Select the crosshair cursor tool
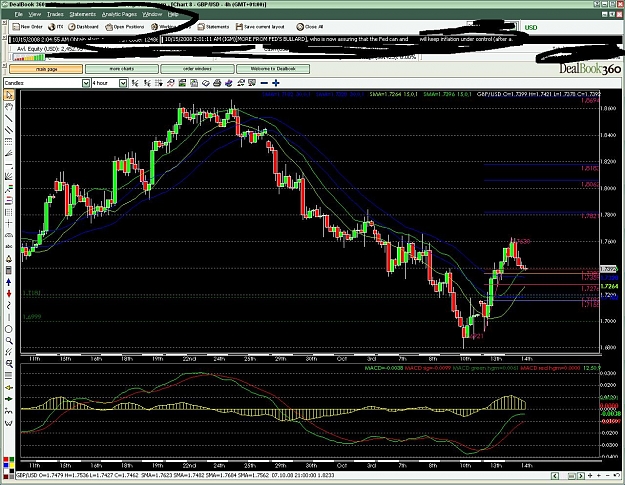This screenshot has height=485, width=625. tap(9, 224)
